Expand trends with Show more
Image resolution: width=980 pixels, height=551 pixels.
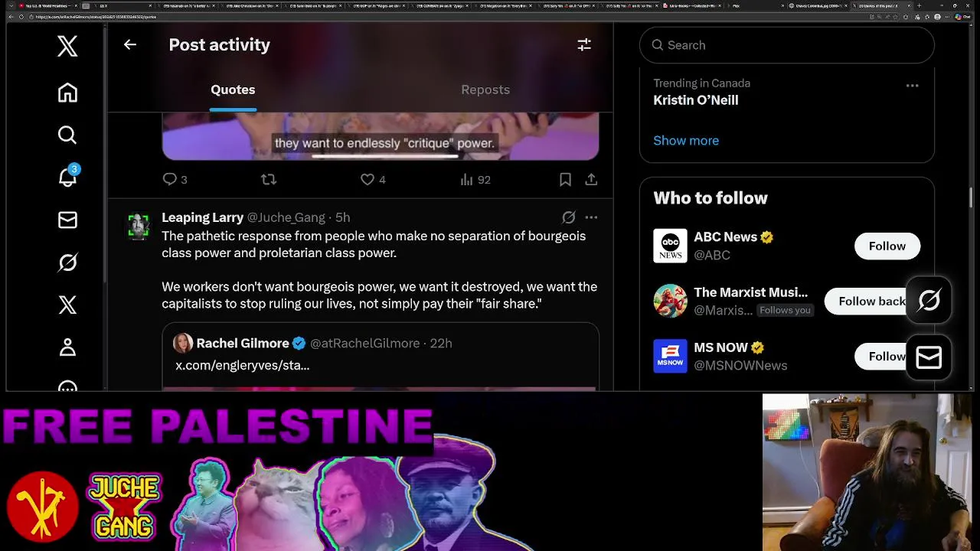point(686,141)
